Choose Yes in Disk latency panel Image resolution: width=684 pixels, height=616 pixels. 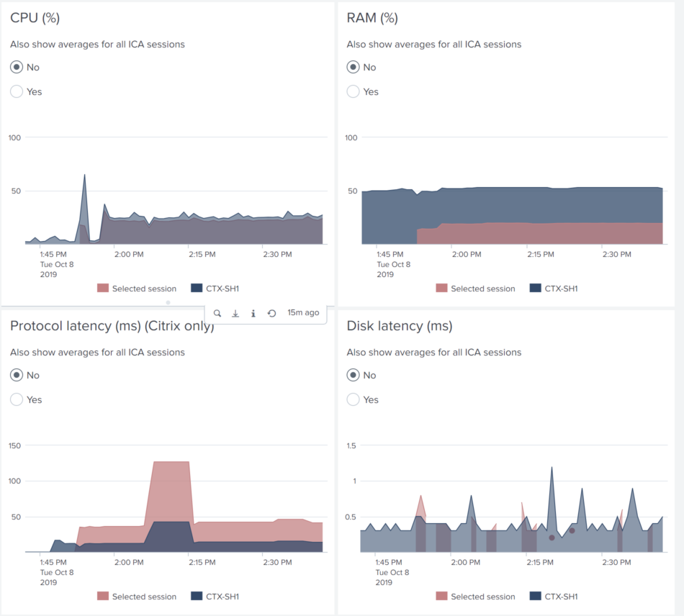353,400
